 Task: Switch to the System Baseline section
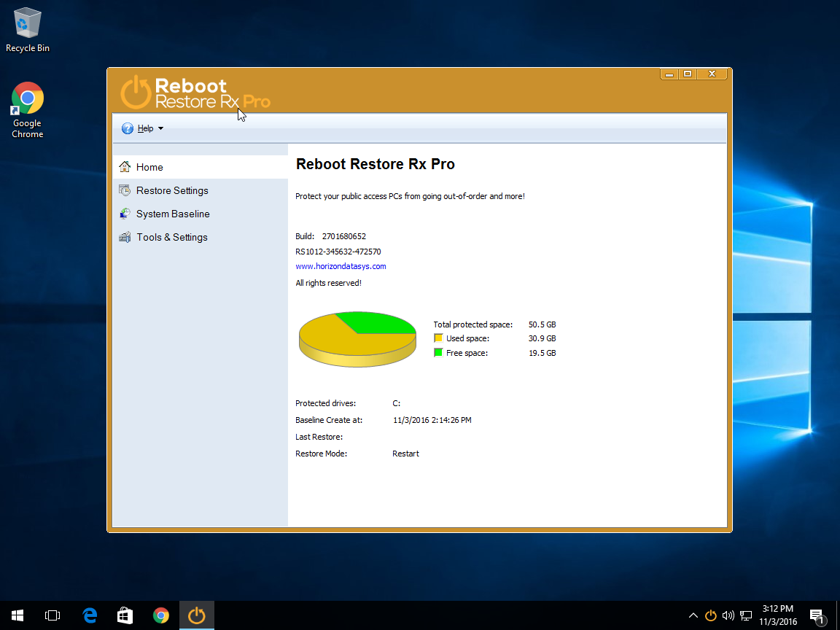click(x=173, y=214)
